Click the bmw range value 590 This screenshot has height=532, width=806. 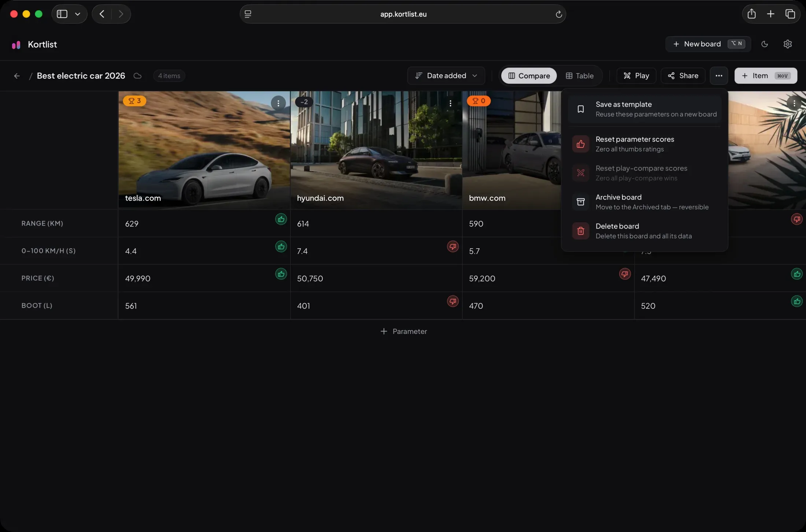476,224
